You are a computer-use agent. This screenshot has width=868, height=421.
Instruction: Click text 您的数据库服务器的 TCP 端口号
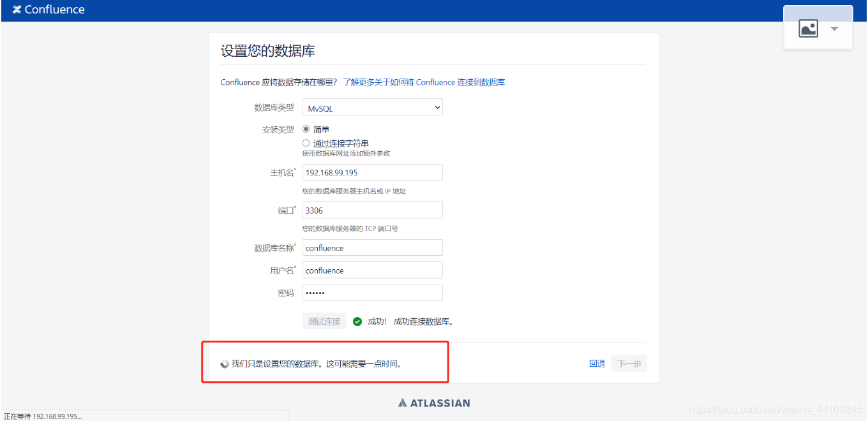[x=350, y=228]
